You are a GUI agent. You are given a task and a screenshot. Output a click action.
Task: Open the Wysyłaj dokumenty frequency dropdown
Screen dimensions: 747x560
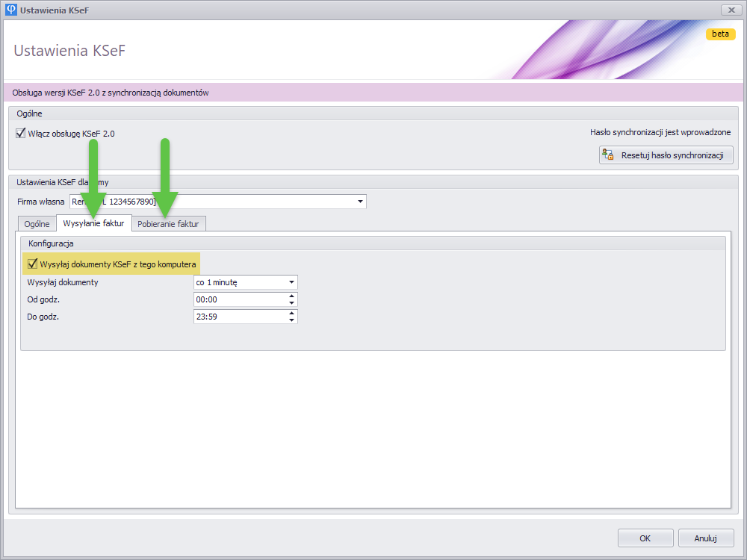pyautogui.click(x=291, y=282)
